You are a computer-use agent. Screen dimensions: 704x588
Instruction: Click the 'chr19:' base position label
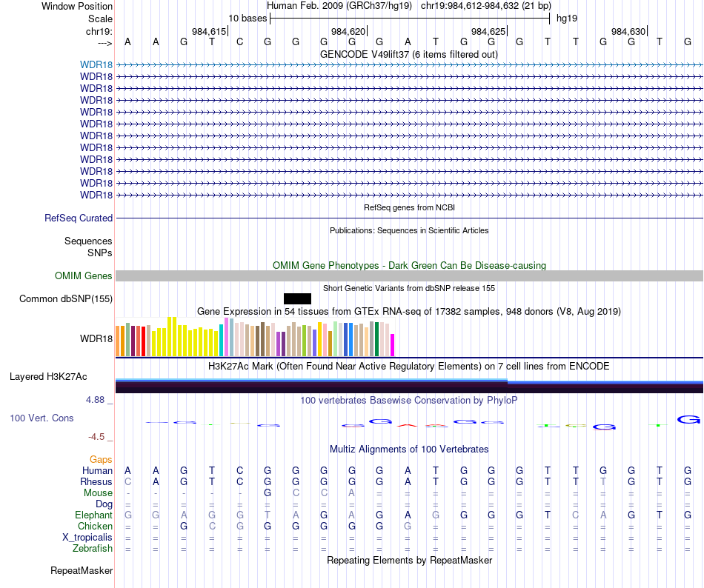(99, 31)
